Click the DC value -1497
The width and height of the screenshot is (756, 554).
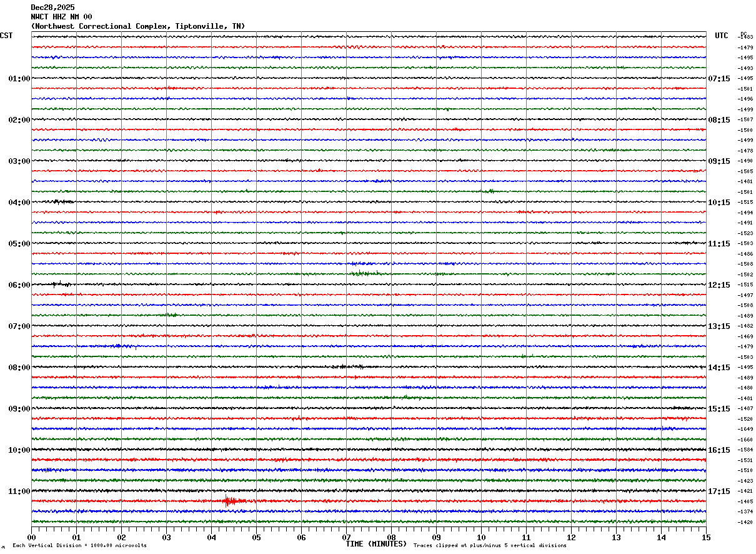745,295
